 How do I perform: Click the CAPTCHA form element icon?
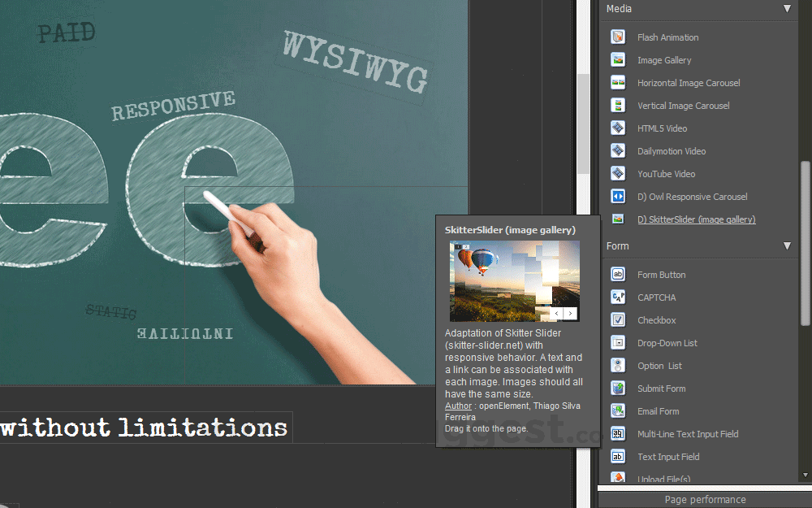click(617, 297)
